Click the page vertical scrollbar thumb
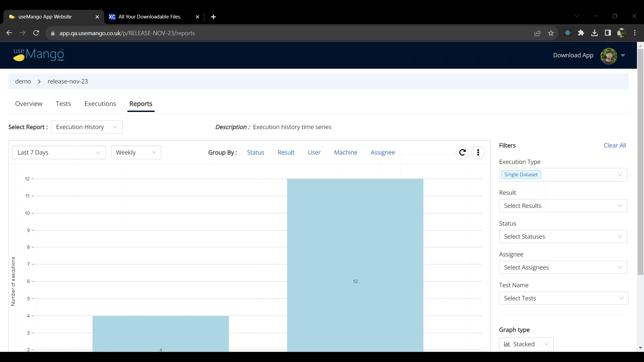The image size is (644, 362). coord(640,162)
